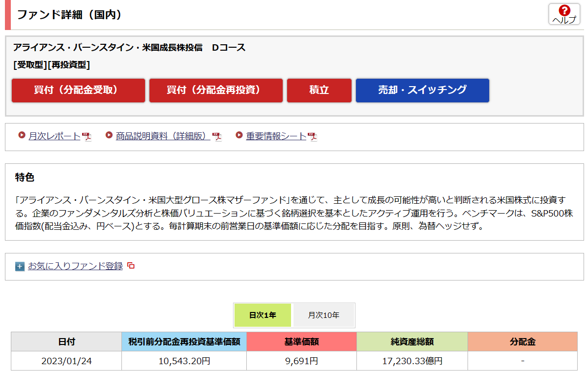The height and width of the screenshot is (374, 588).
Task: Click the 基準価額 column header
Action: [301, 342]
